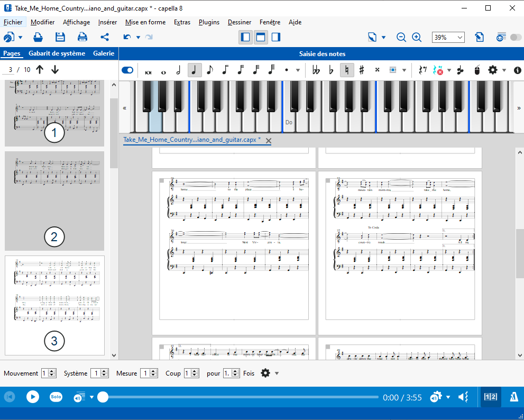Screen dimensions: 524x420
Task: Add a dot to note value
Action: tap(287, 70)
